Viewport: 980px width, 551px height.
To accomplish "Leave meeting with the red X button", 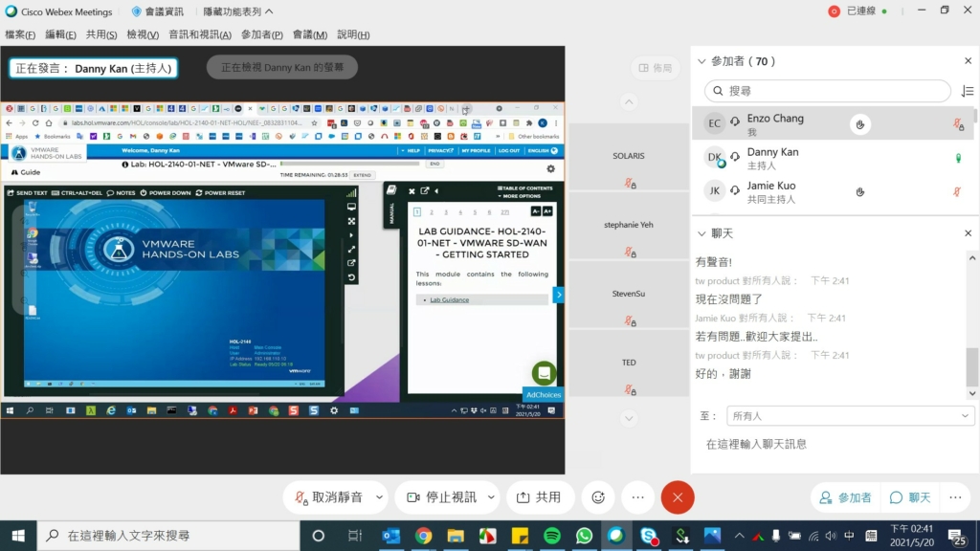I will click(678, 497).
